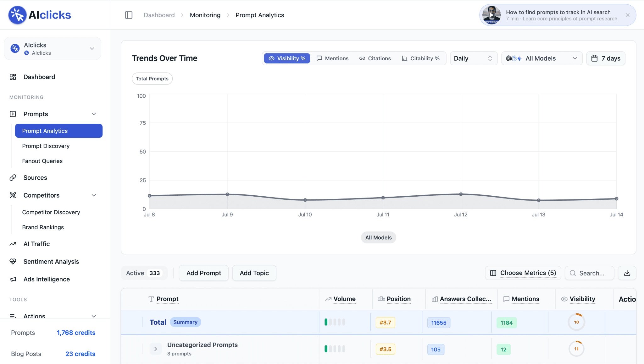Toggle Visibility % metric view
The image size is (644, 364).
coord(287,58)
